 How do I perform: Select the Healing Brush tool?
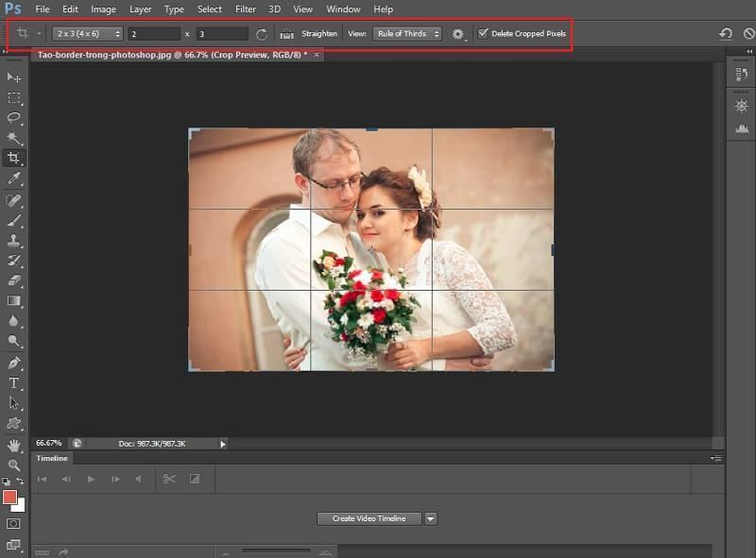tap(14, 199)
